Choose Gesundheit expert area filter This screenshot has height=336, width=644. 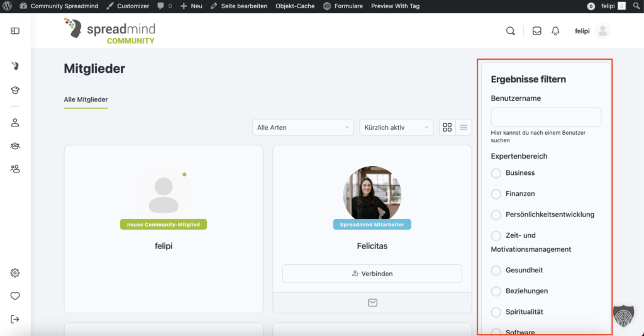[496, 271]
